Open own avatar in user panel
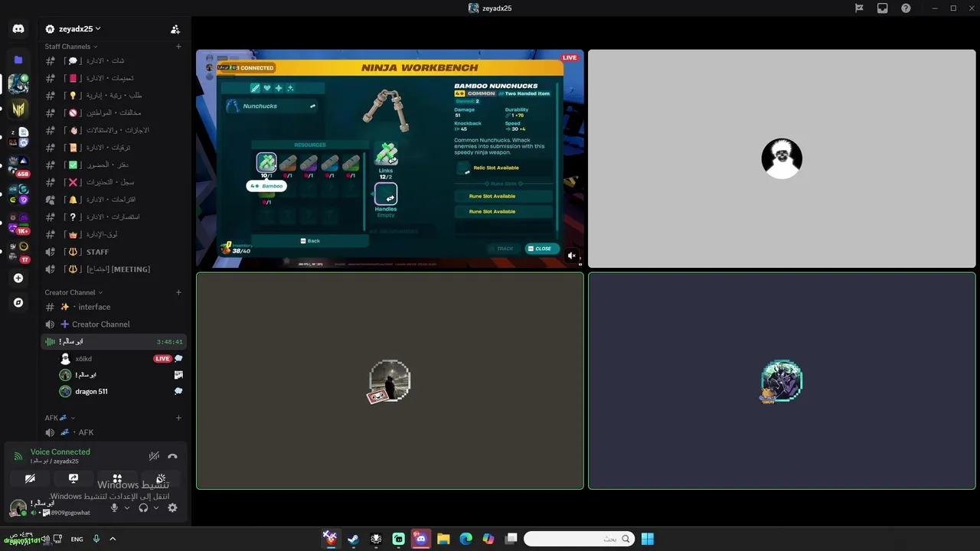980x551 pixels. coord(18,507)
